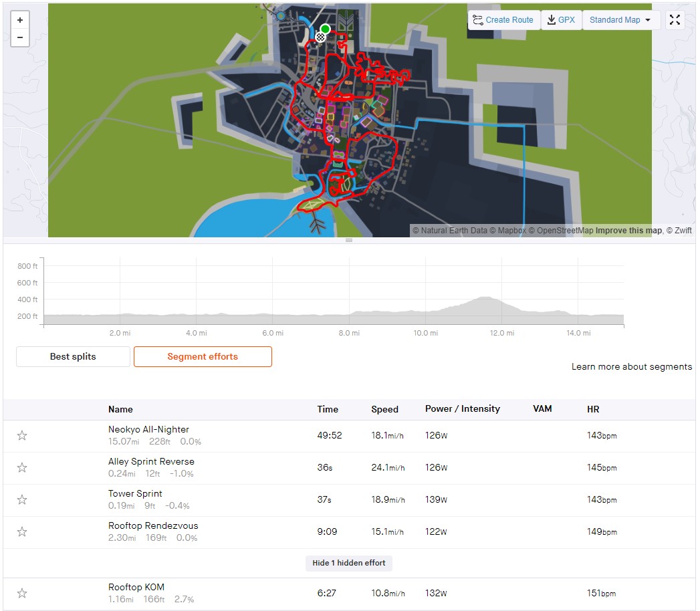Click the elevation peak on the chart
The image size is (700, 611).
tap(484, 297)
